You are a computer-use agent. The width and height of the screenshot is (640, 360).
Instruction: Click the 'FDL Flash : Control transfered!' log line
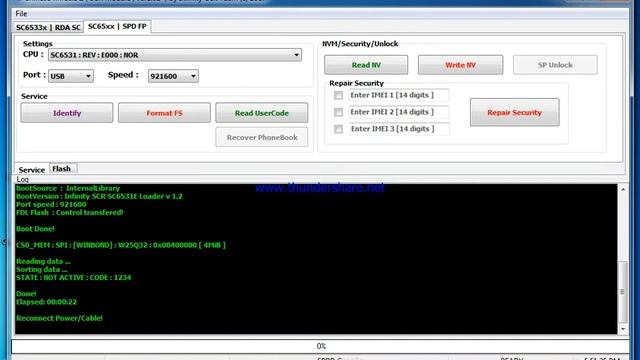pyautogui.click(x=69, y=212)
